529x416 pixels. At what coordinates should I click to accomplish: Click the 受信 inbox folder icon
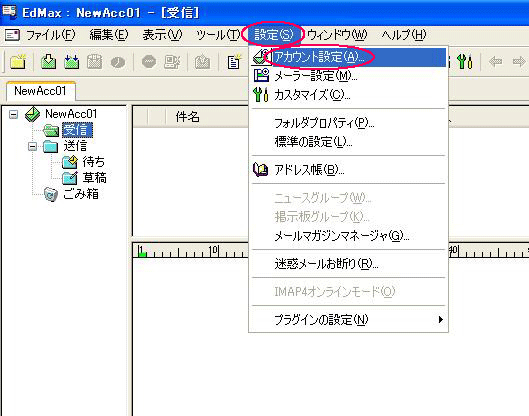click(51, 130)
